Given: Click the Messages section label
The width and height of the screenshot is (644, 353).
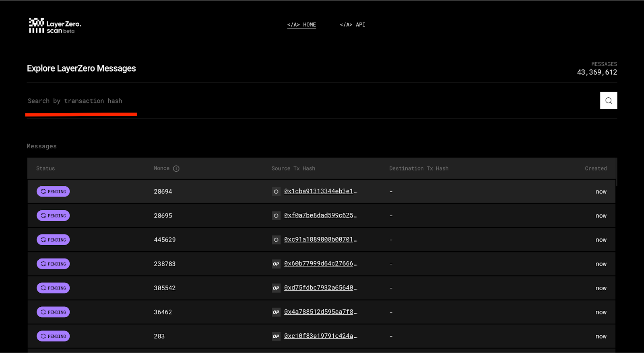Looking at the screenshot, I should tap(42, 146).
